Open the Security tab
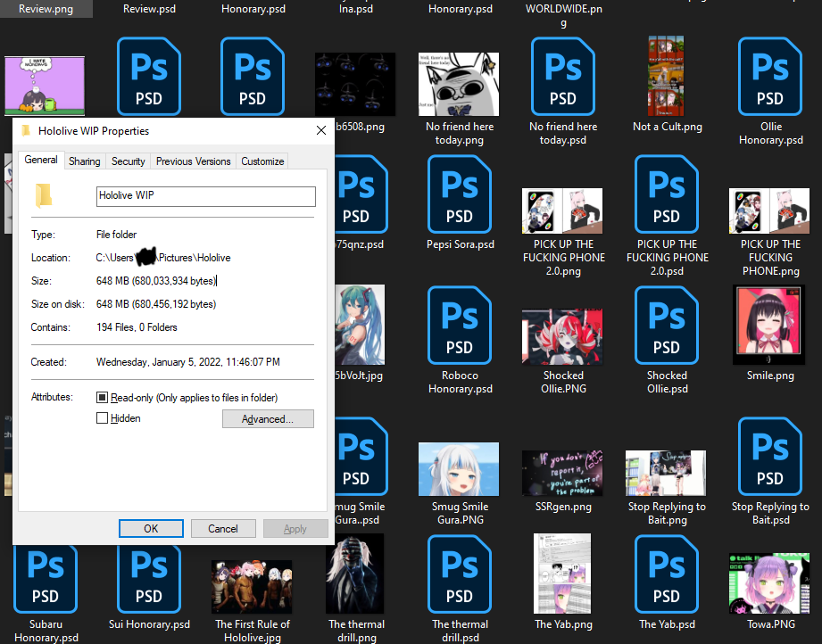Screen dimensions: 822x644 pos(128,161)
